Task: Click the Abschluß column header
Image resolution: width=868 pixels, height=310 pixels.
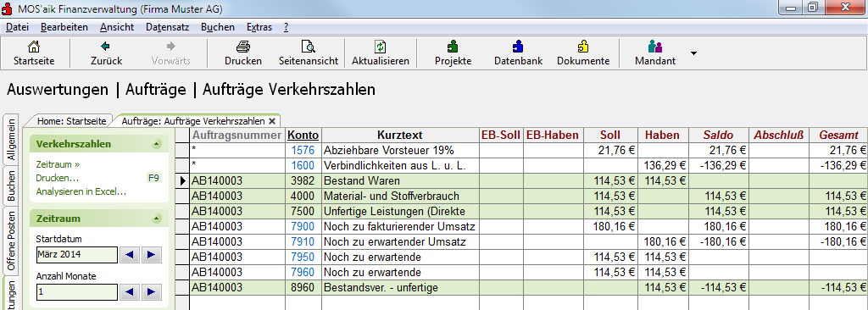Action: [778, 135]
